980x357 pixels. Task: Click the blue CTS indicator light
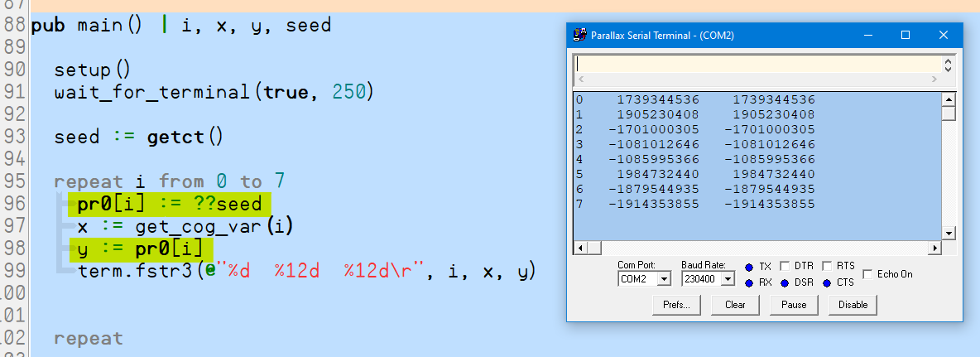826,282
